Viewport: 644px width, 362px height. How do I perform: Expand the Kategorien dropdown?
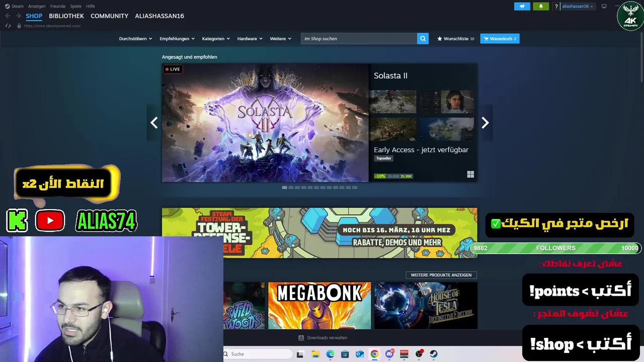point(216,39)
